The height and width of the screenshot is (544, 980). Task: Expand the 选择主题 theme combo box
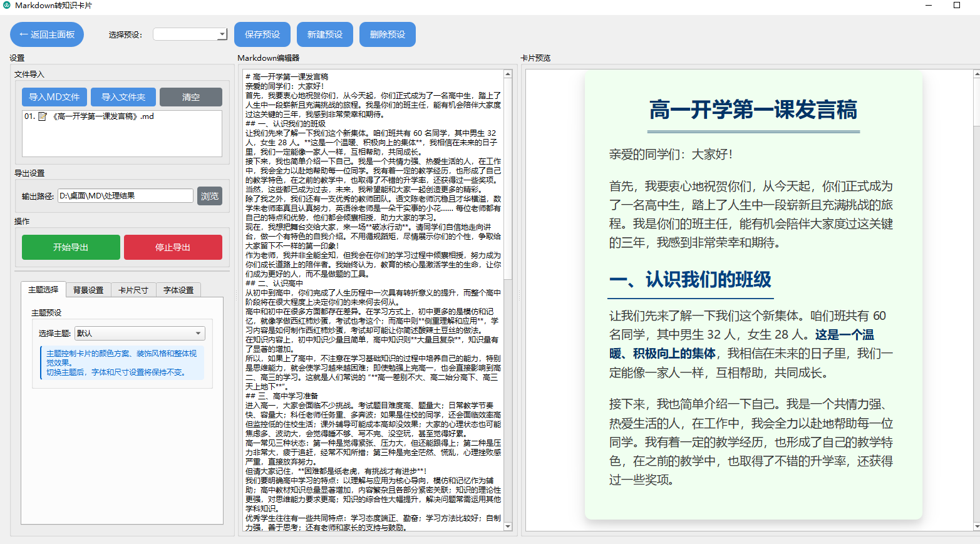coord(198,334)
